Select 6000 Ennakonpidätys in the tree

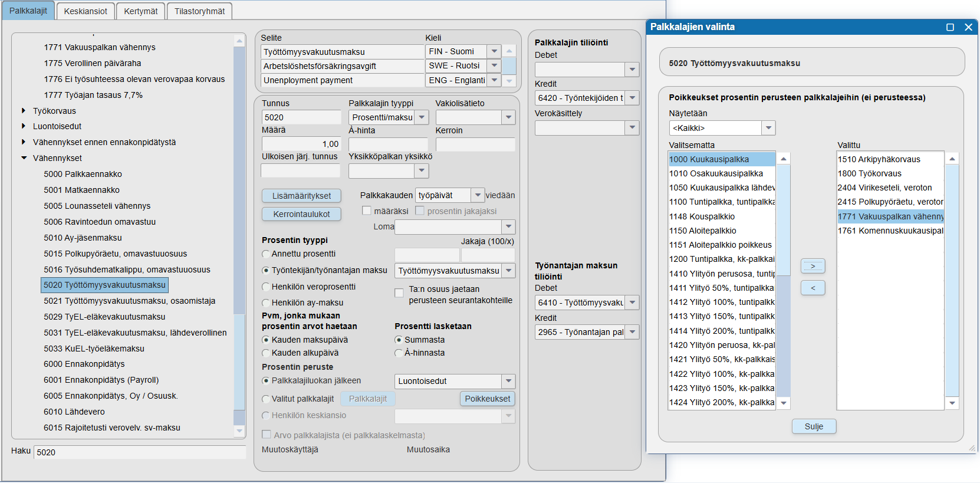click(x=84, y=364)
